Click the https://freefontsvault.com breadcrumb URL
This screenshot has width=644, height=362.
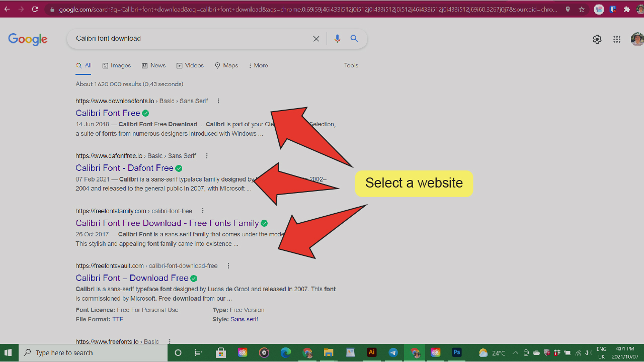click(x=110, y=266)
